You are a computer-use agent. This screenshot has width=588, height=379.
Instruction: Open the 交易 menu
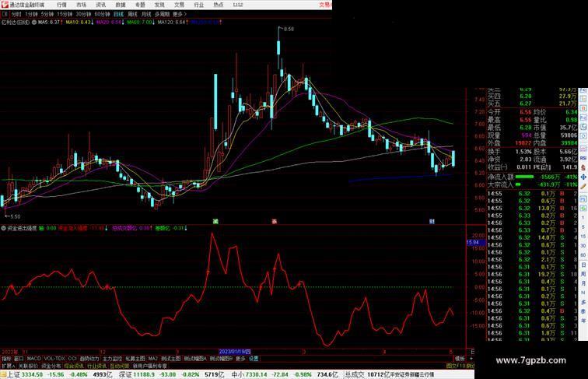click(179, 5)
